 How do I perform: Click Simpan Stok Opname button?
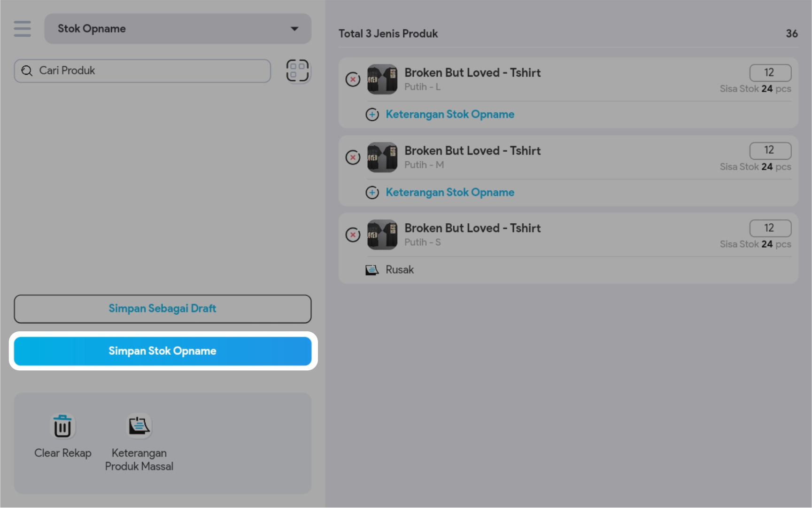tap(162, 351)
